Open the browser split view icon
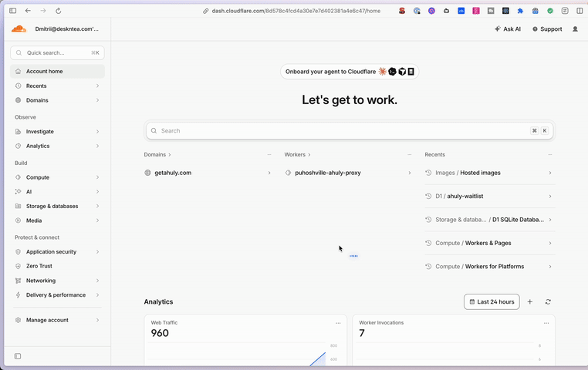The height and width of the screenshot is (370, 588). pyautogui.click(x=580, y=11)
